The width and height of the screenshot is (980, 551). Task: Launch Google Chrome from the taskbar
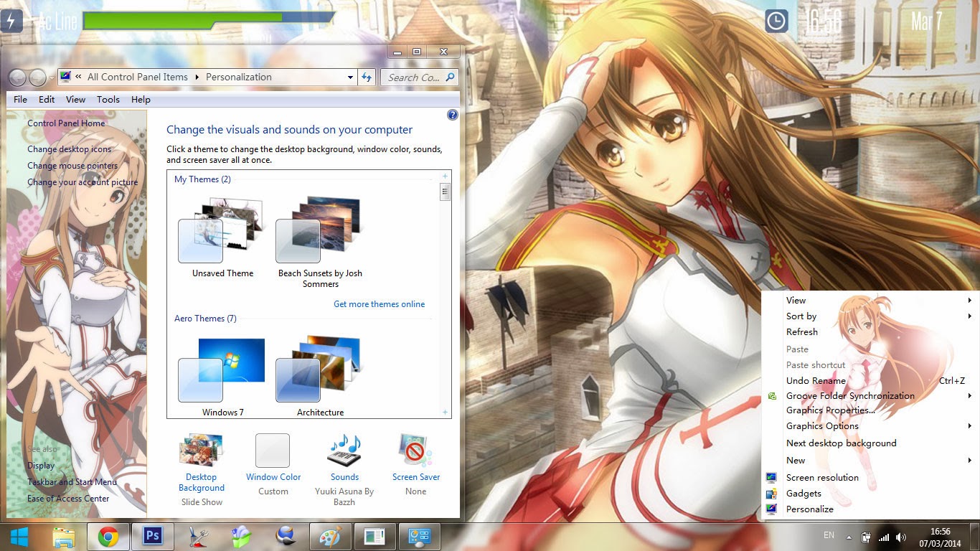point(108,537)
